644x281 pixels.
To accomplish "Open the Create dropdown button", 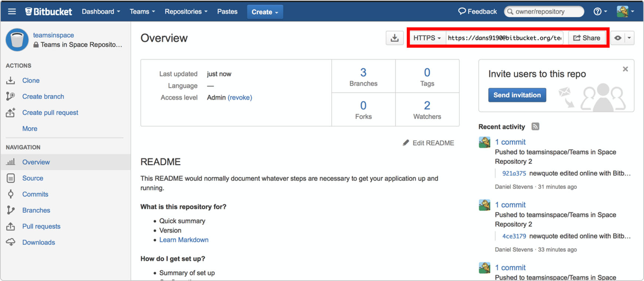I will click(265, 12).
